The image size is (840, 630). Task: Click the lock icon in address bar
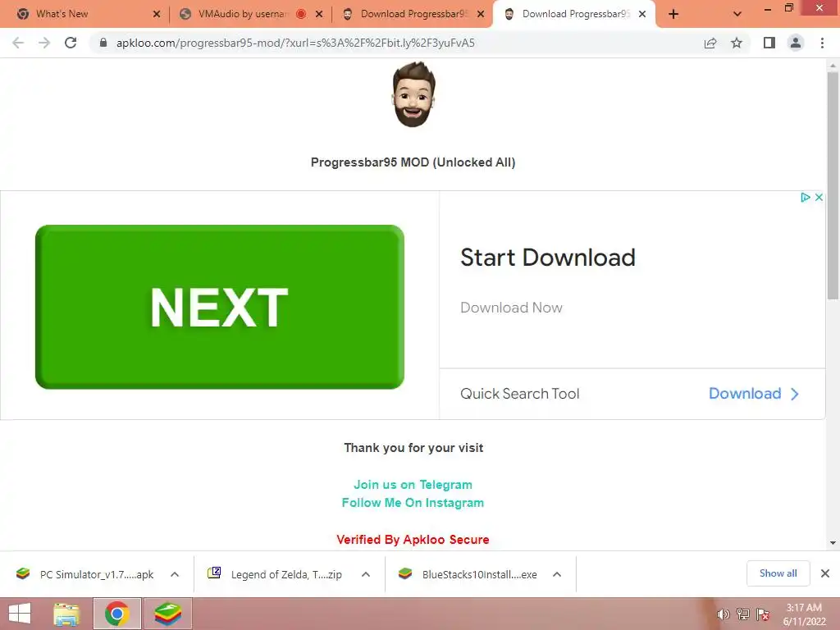click(x=103, y=43)
